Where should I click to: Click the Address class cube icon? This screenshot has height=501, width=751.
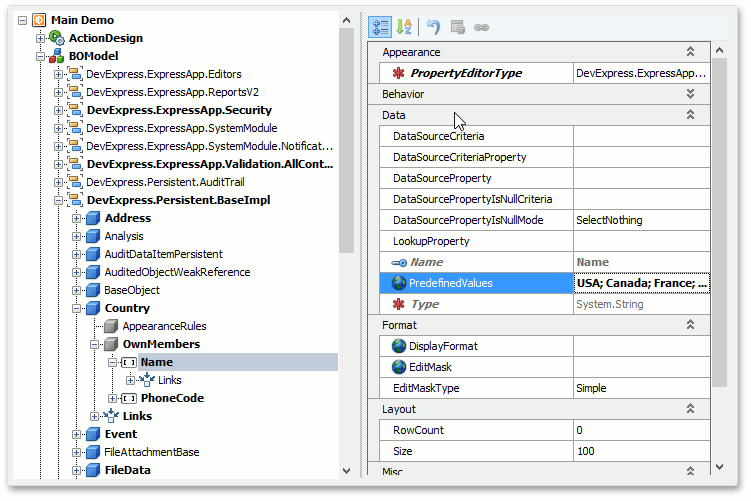click(92, 218)
